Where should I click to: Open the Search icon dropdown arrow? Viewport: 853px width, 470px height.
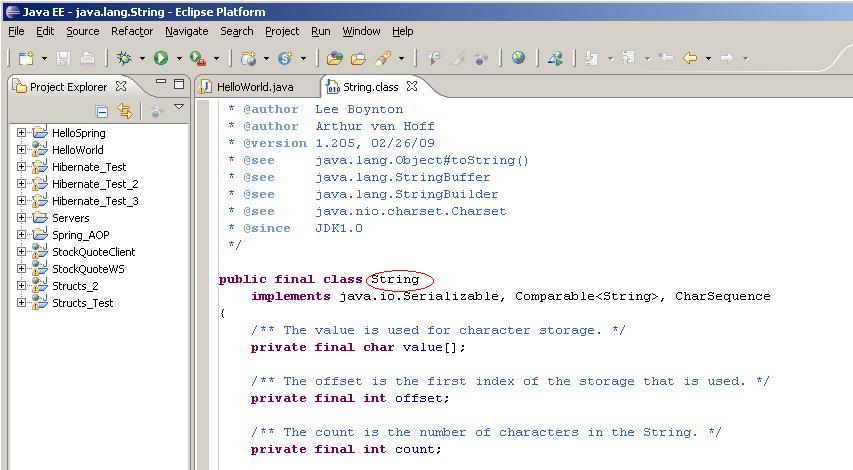(401, 58)
